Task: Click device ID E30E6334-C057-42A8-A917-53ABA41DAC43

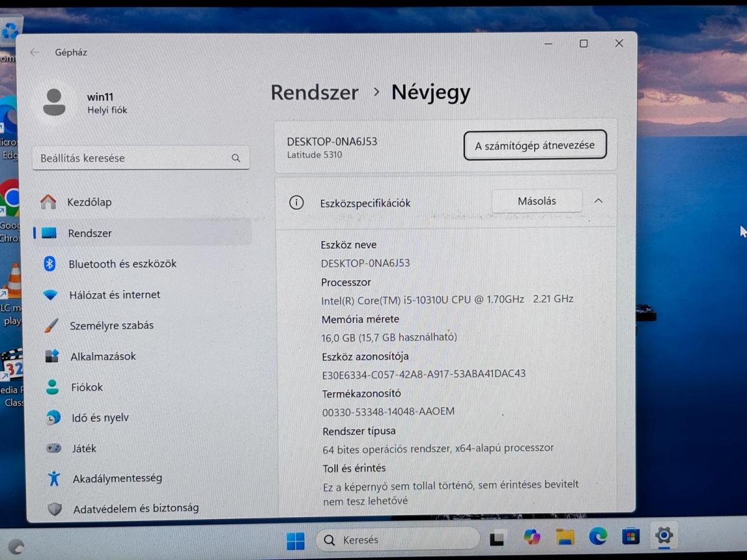Action: click(x=424, y=374)
